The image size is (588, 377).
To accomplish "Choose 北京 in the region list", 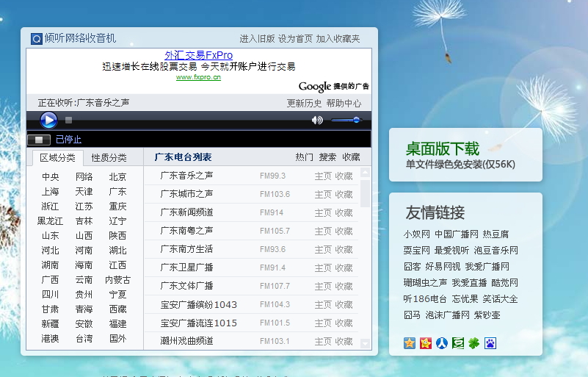I will point(117,177).
